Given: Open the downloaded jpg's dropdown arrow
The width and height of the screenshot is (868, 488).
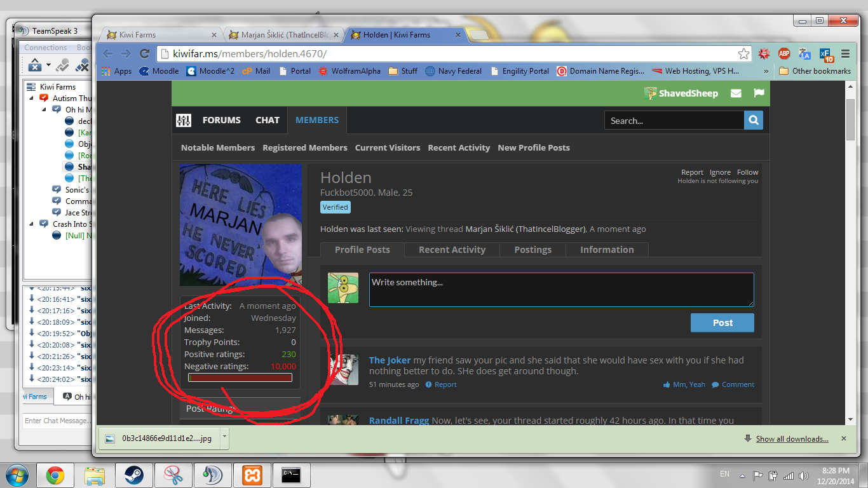Looking at the screenshot, I should [x=224, y=438].
